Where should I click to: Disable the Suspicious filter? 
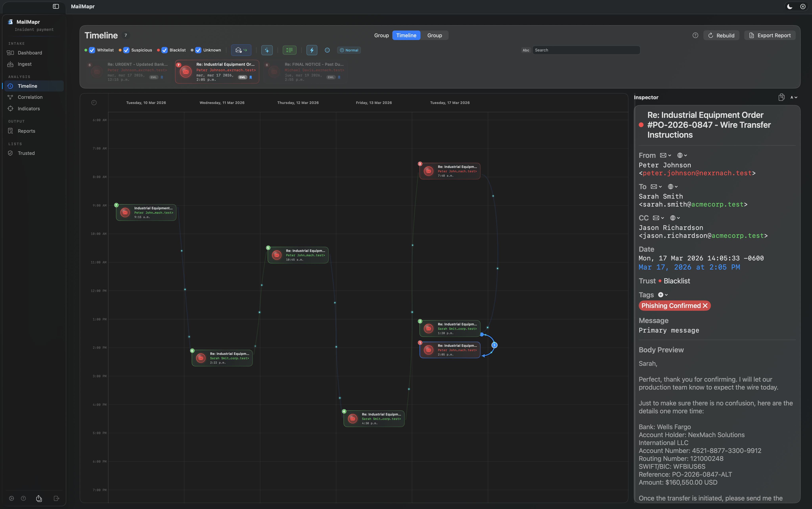click(126, 50)
